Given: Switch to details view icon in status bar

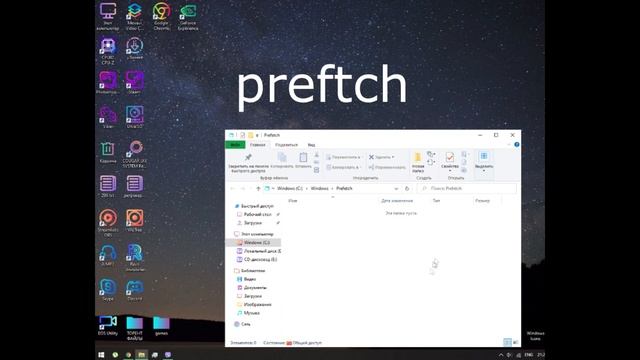Looking at the screenshot, I should [507, 342].
